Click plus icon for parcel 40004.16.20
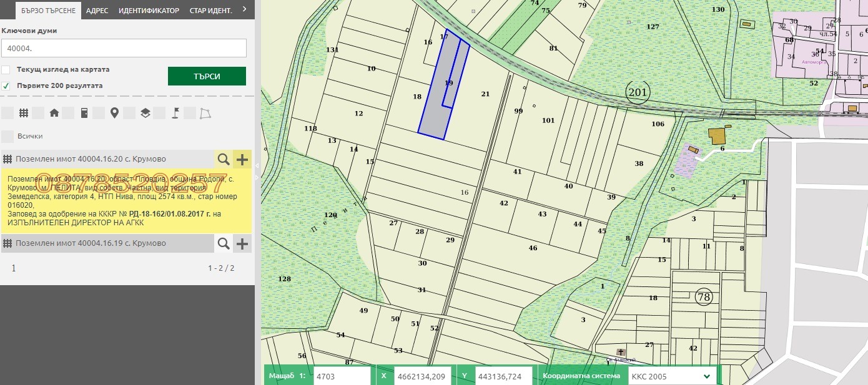Screen dimensions: 868x385 tap(242, 160)
